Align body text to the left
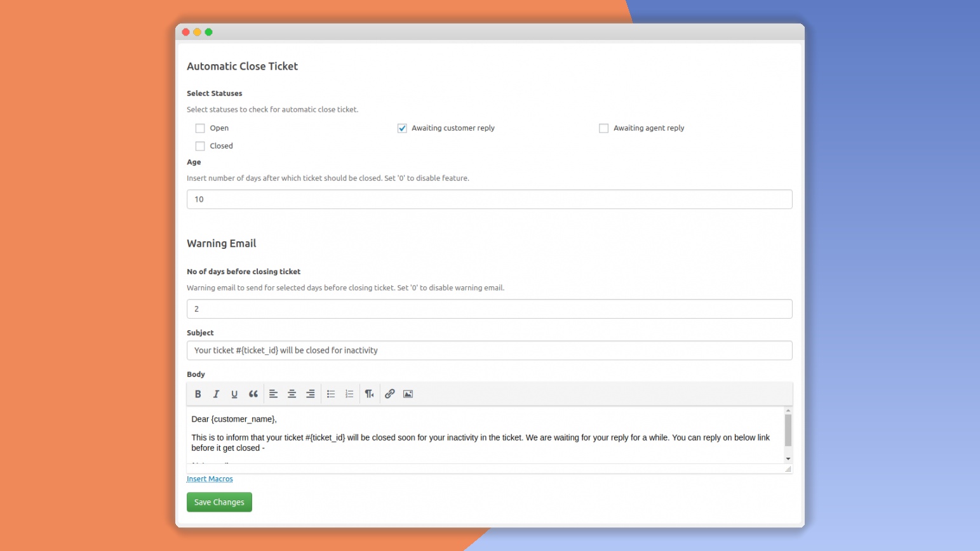Screen dimensions: 980x551 (x=273, y=394)
